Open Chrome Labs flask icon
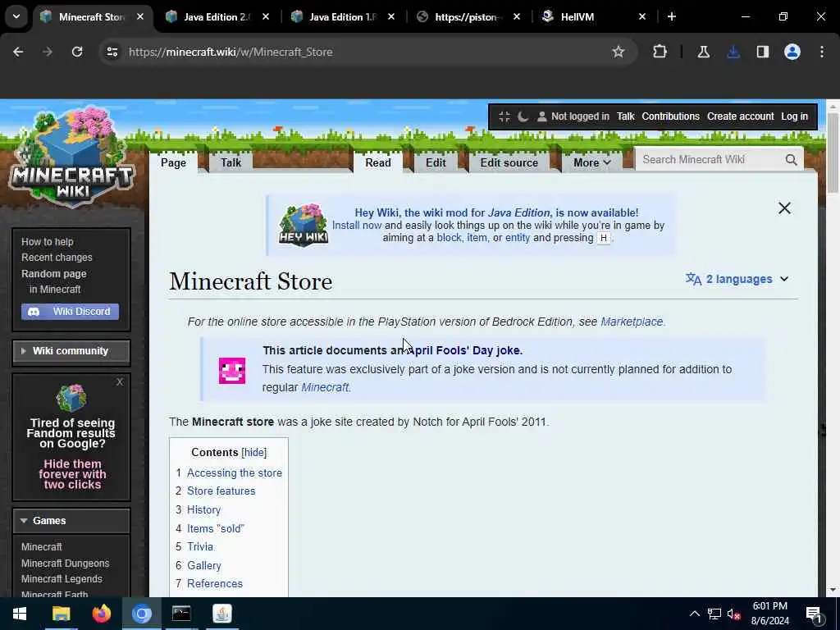 703,52
